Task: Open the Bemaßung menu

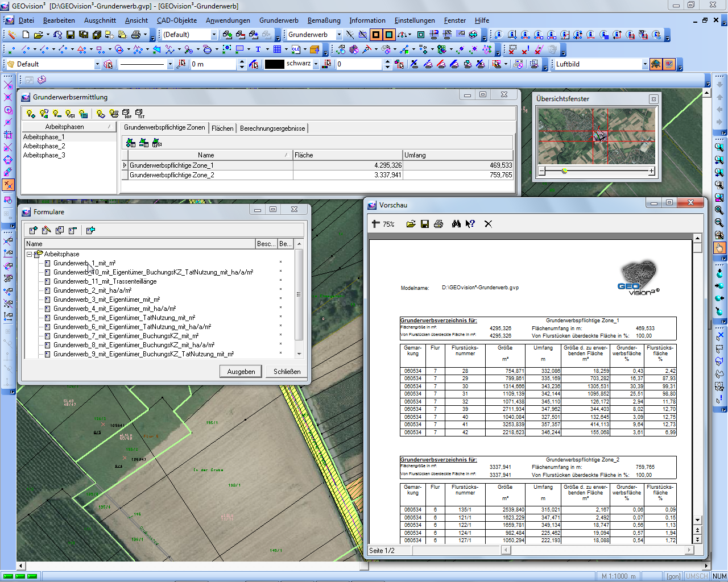Action: pyautogui.click(x=324, y=20)
